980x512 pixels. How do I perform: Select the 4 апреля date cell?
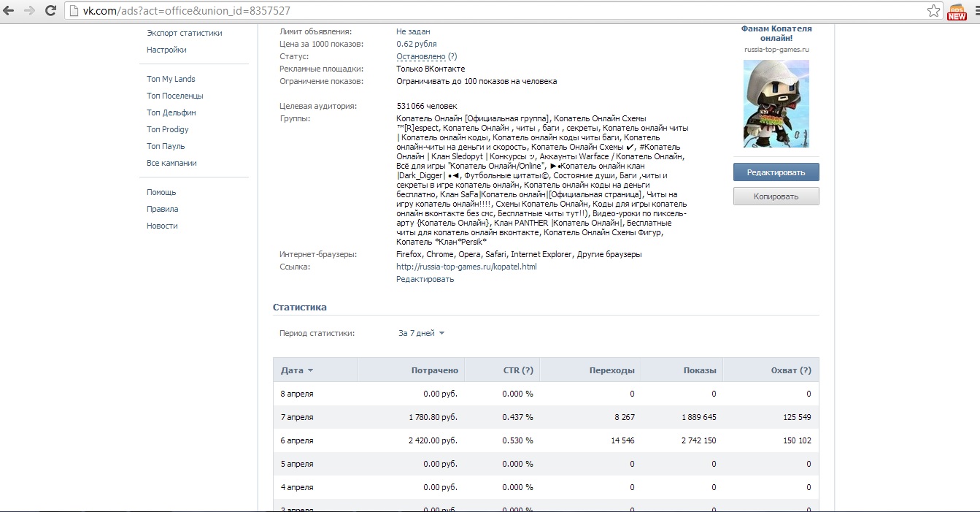pyautogui.click(x=297, y=487)
